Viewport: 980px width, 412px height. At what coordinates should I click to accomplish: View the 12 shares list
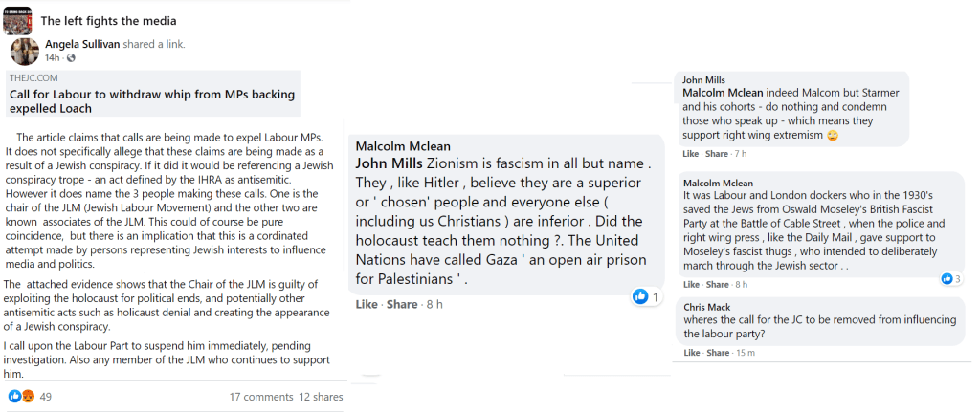(x=322, y=396)
